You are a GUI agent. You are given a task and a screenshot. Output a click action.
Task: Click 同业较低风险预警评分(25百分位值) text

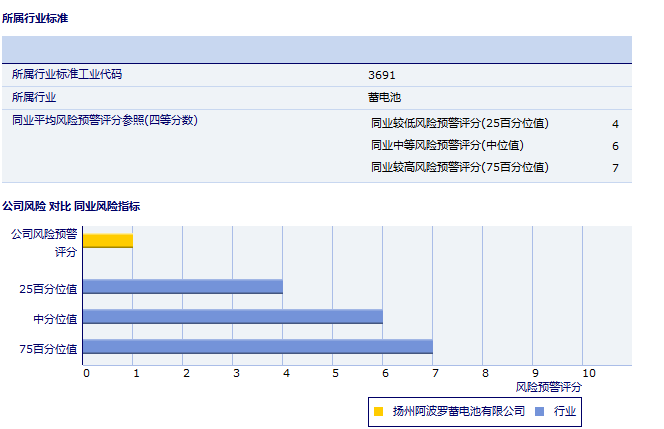[x=460, y=124]
